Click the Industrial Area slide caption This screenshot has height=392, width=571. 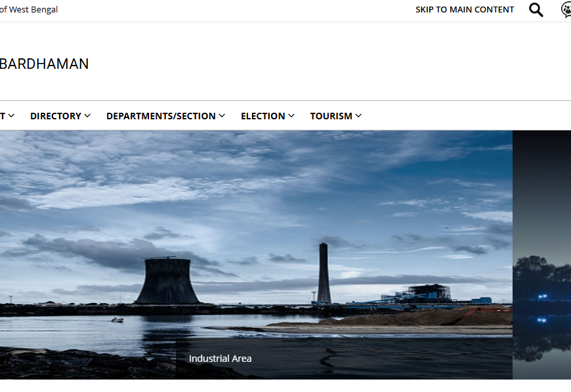click(x=220, y=359)
